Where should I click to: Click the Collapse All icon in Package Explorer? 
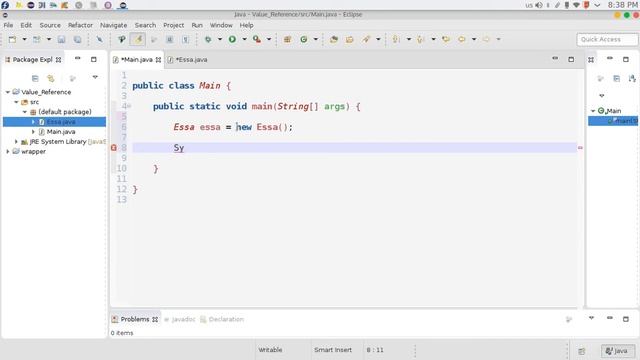(x=35, y=78)
